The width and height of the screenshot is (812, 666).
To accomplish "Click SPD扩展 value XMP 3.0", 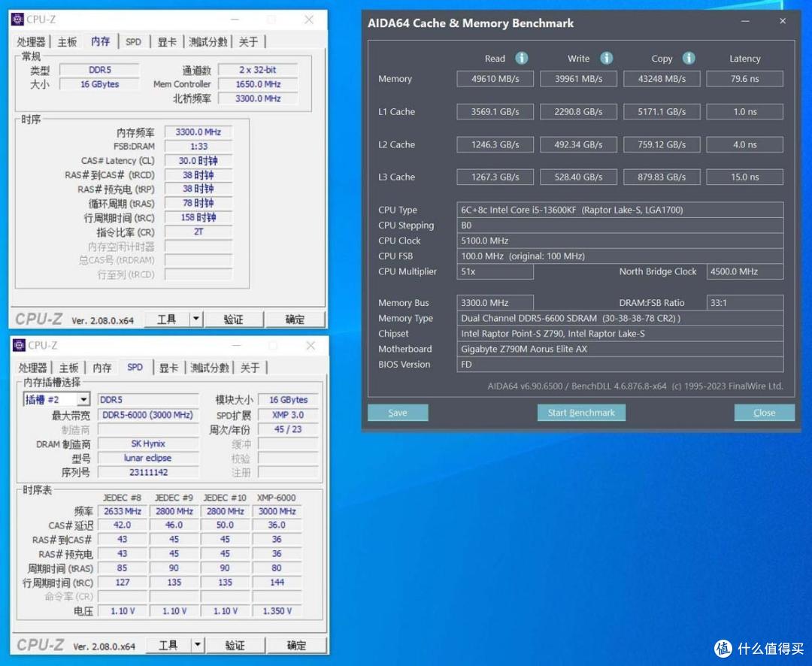I will click(x=288, y=415).
